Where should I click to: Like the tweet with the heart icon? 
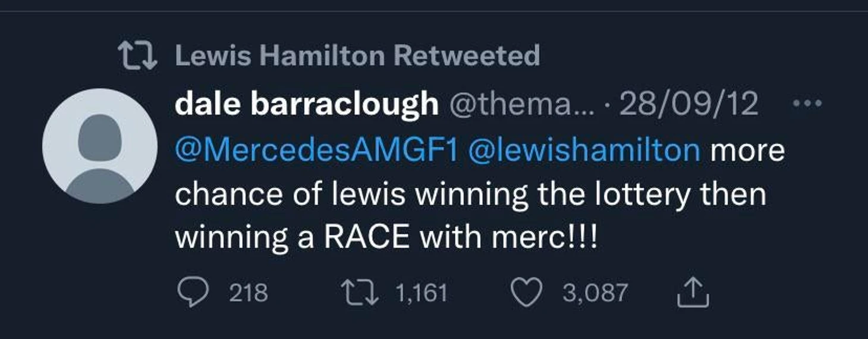click(x=526, y=293)
